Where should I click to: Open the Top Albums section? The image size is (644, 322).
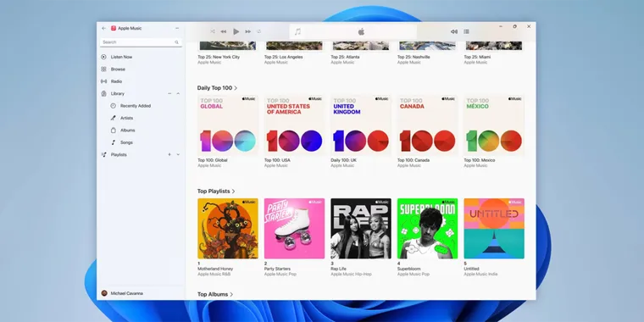[215, 295]
